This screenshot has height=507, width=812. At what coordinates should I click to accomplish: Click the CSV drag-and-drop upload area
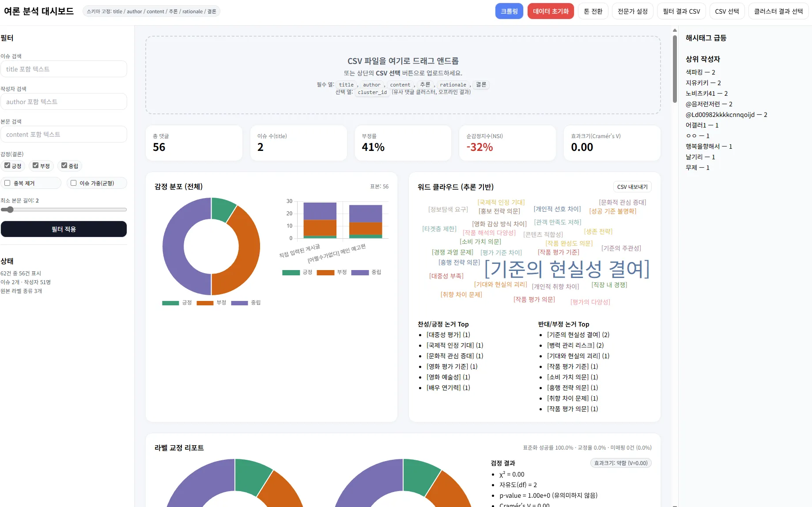[403, 75]
